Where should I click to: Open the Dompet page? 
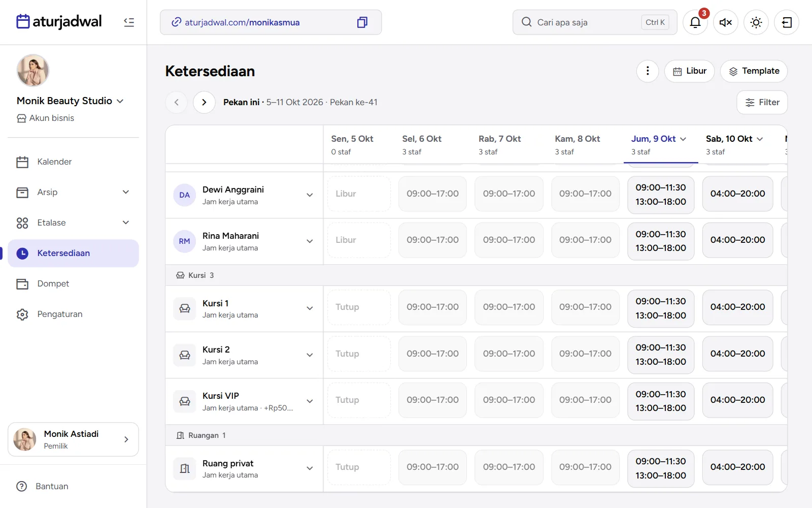click(73, 283)
